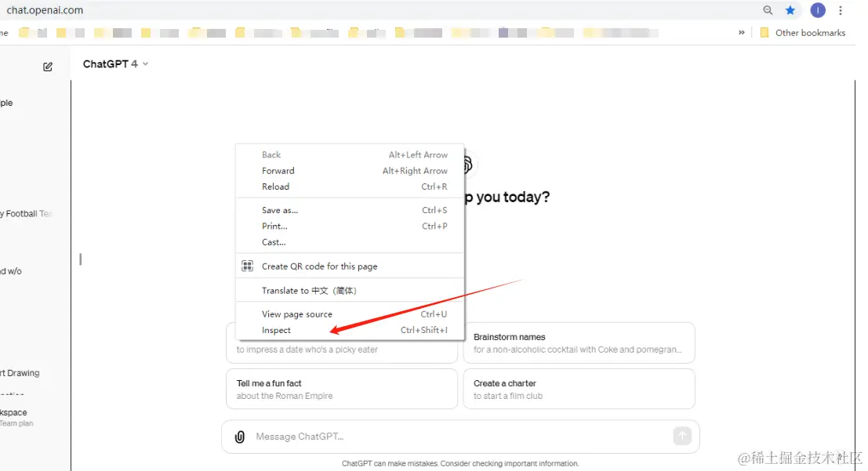This screenshot has width=868, height=471.
Task: Click the Brainstorm names suggestion card
Action: tap(579, 343)
